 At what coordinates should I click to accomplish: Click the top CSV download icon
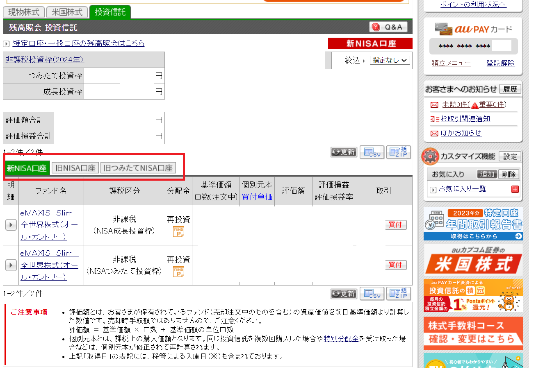(x=372, y=152)
